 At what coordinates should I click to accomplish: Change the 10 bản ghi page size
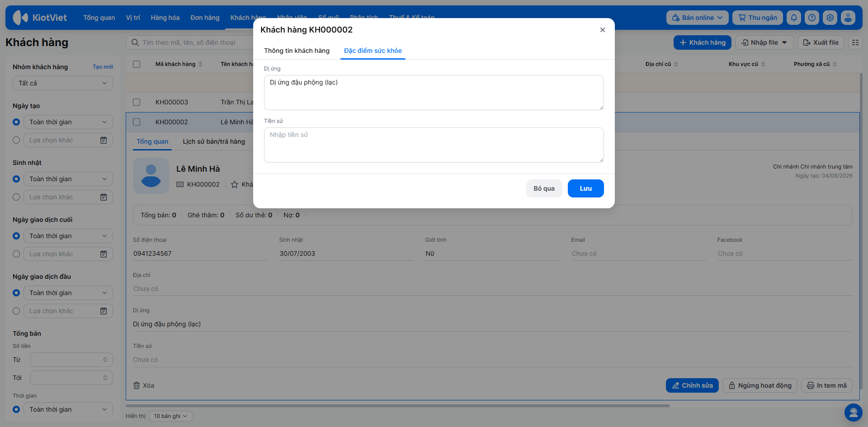tap(170, 416)
